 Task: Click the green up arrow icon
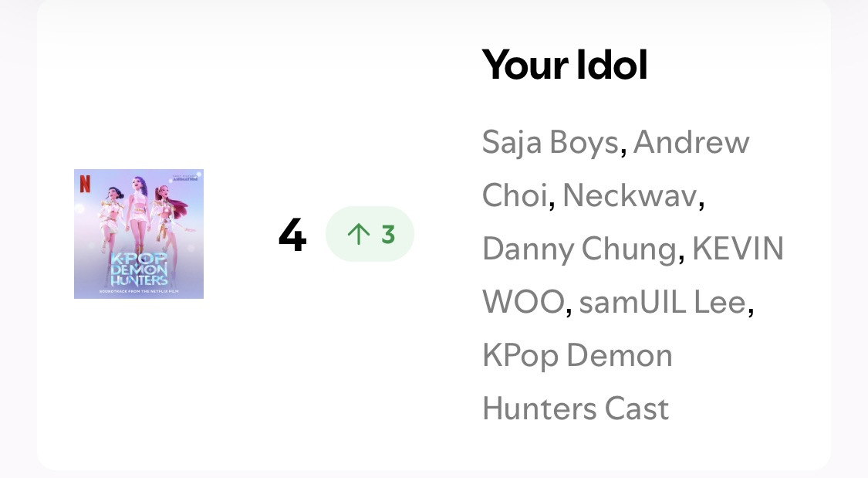(x=359, y=234)
